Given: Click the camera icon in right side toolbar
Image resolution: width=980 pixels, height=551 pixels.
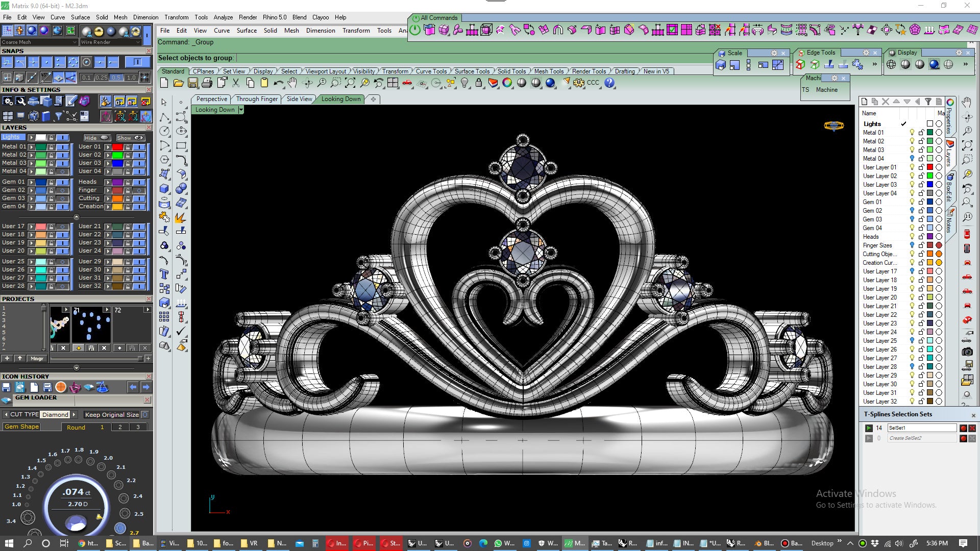Looking at the screenshot, I should (967, 352).
